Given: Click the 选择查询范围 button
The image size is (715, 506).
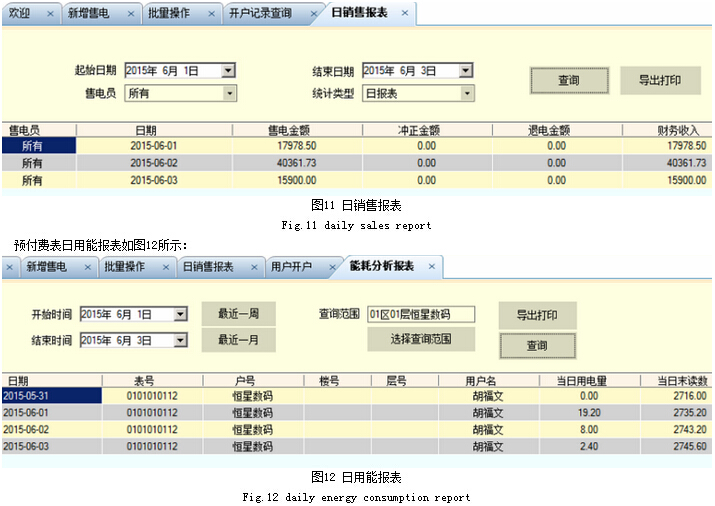Looking at the screenshot, I should click(421, 339).
